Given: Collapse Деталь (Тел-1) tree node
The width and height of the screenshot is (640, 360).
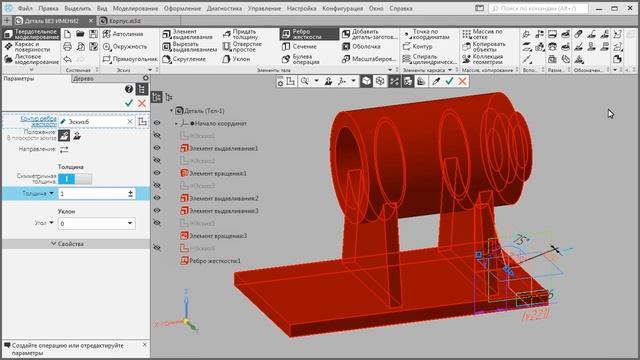Looking at the screenshot, I should (171, 111).
